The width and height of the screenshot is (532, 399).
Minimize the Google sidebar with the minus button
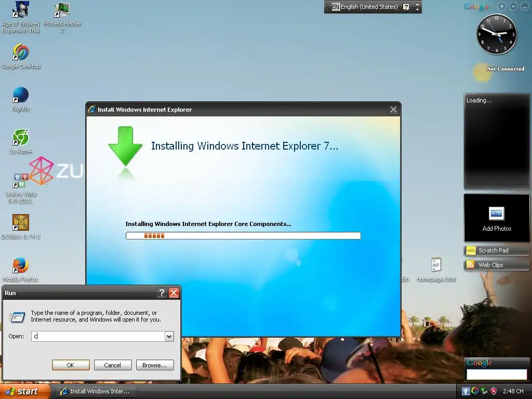pos(525,6)
